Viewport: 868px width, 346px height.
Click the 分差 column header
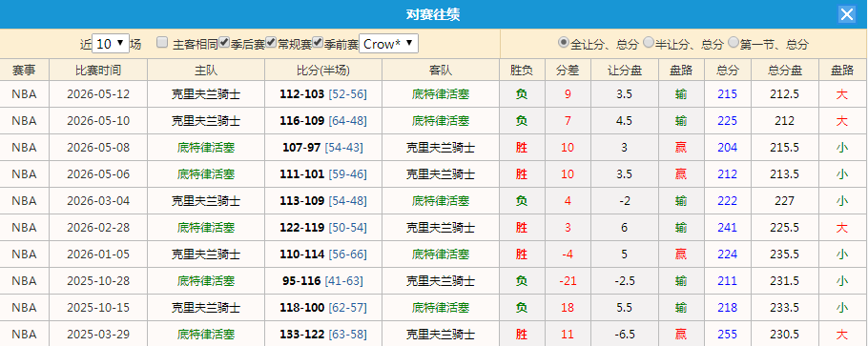pyautogui.click(x=568, y=71)
